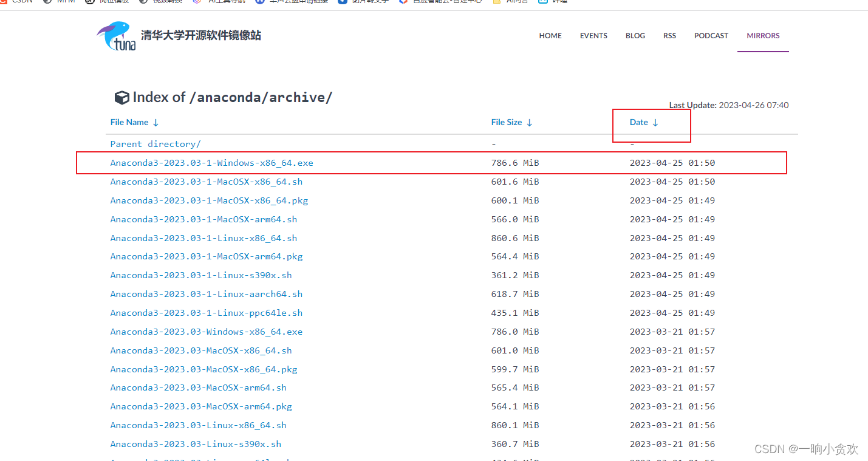Open the HOME nav item

click(550, 36)
